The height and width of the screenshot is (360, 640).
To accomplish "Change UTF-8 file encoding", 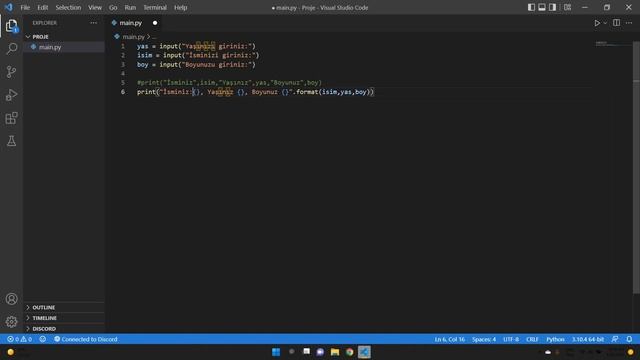I will pos(511,339).
